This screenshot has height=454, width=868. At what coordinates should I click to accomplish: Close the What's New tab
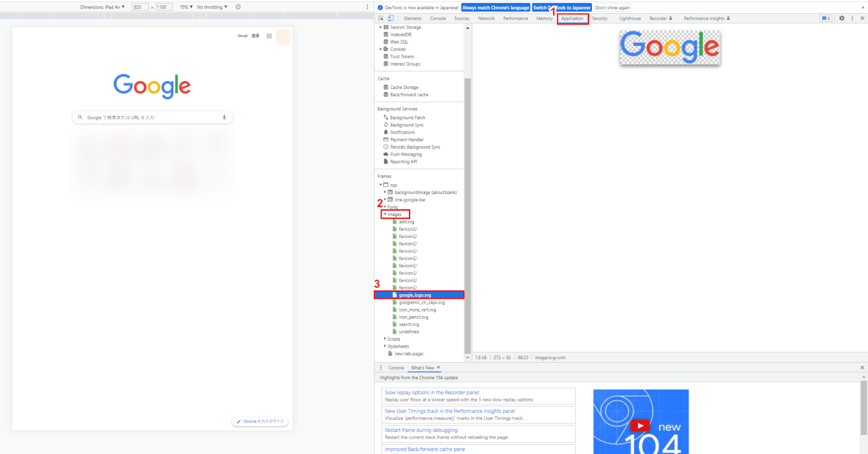tap(438, 367)
